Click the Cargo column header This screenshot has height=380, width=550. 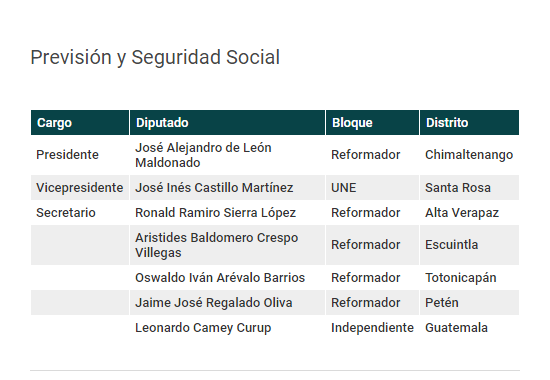click(80, 122)
